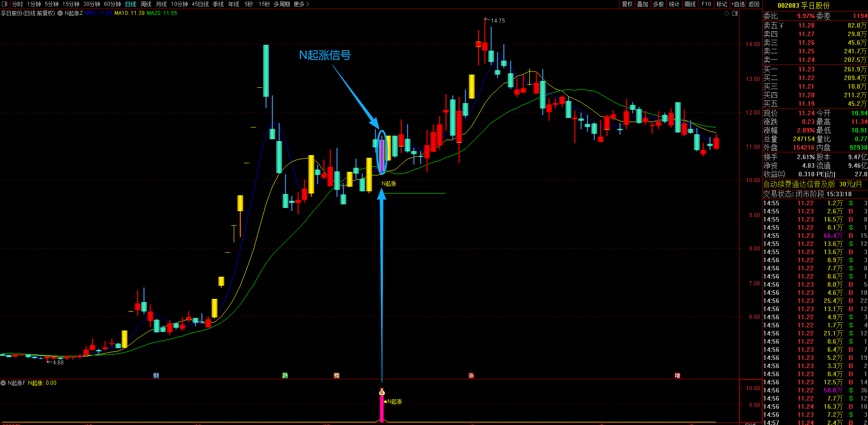Click the 涨 event marker icon
The height and width of the screenshot is (425, 868).
coord(471,375)
